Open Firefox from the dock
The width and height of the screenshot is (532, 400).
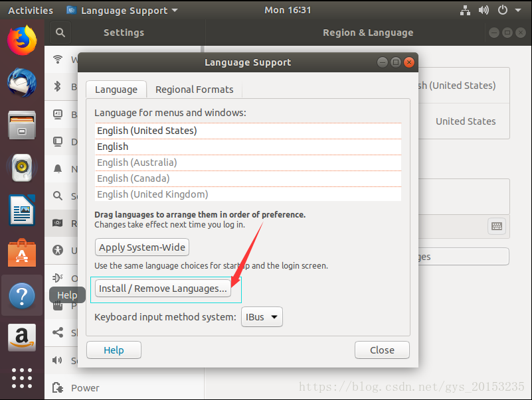22,40
